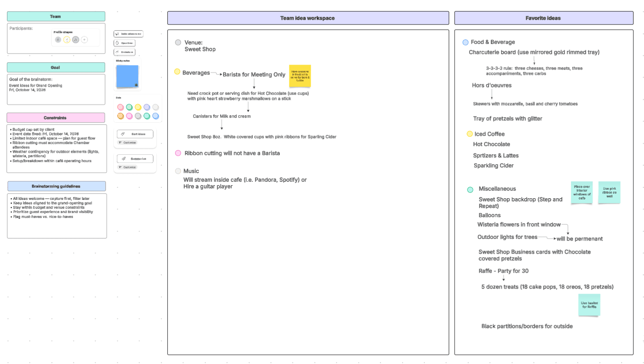Click 'Flag must-haves vs. nice-to-haves' bullet
This screenshot has width=644, height=364.
(x=42, y=217)
